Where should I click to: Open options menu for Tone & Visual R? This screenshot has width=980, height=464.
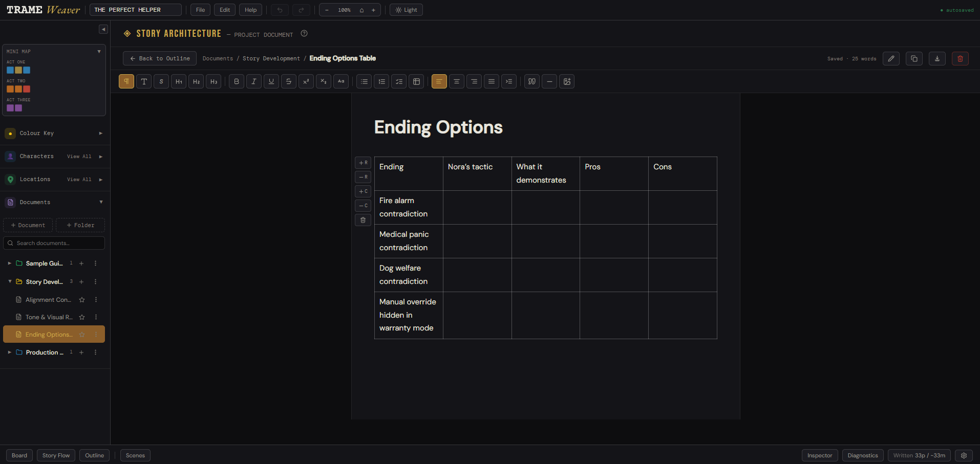pos(96,317)
